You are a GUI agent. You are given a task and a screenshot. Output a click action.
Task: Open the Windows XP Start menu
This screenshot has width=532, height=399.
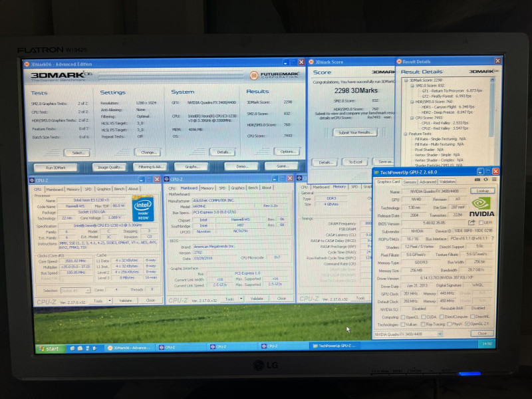49,348
